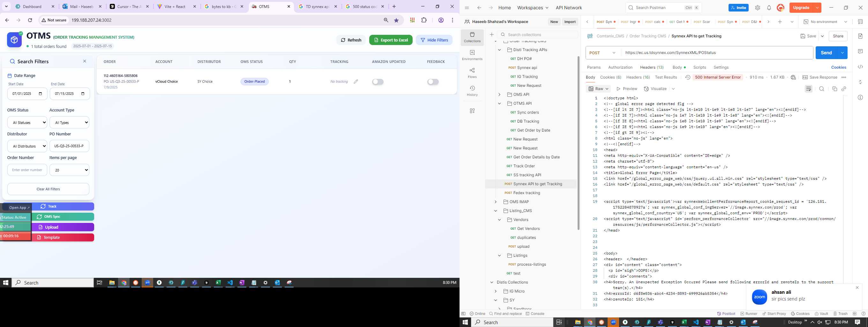Open Postman Console in status bar
Screen dimensions: 868x327
pos(535,314)
